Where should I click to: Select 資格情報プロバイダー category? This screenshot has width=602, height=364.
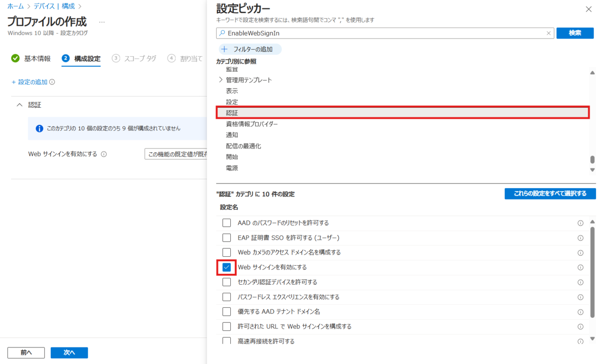tap(252, 124)
